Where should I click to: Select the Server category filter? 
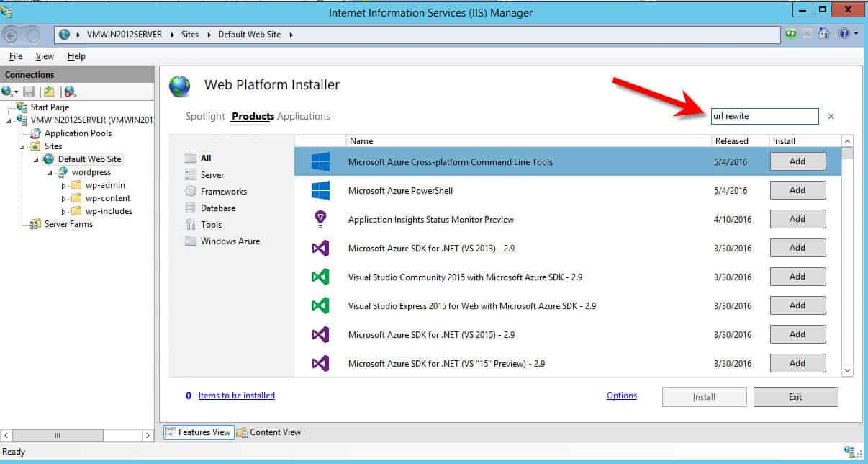(212, 175)
